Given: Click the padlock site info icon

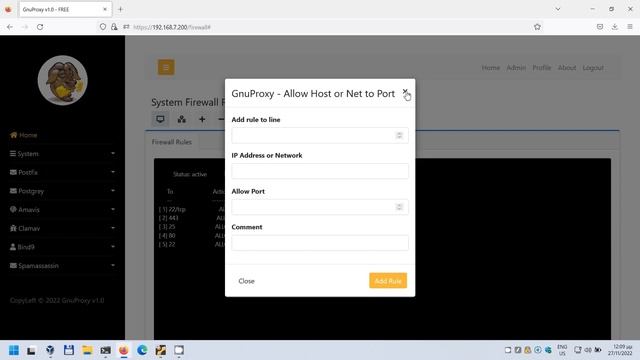Looking at the screenshot, I should tap(114, 27).
